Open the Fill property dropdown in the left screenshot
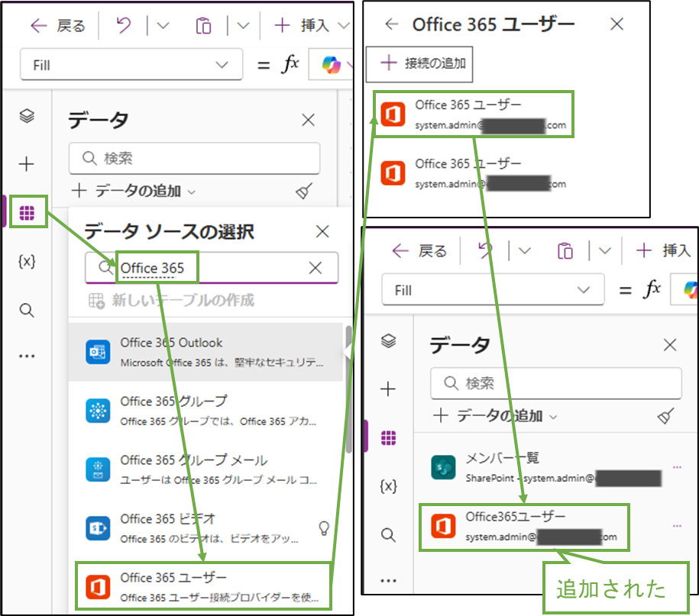 pos(131,65)
